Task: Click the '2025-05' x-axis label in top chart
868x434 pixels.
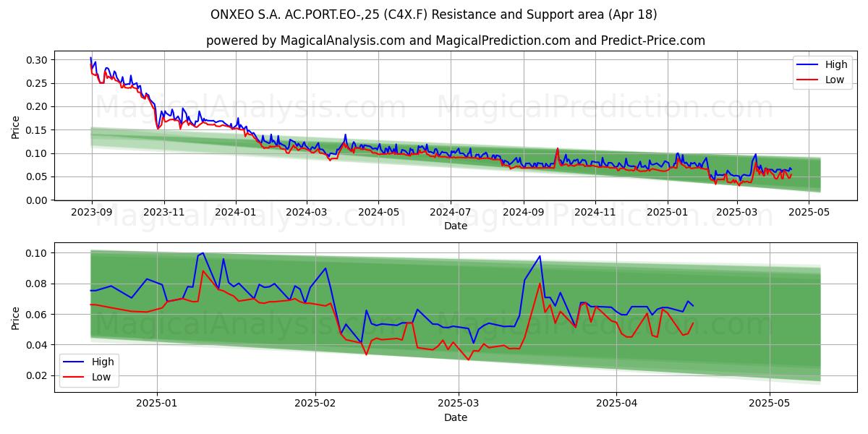Action: (810, 213)
